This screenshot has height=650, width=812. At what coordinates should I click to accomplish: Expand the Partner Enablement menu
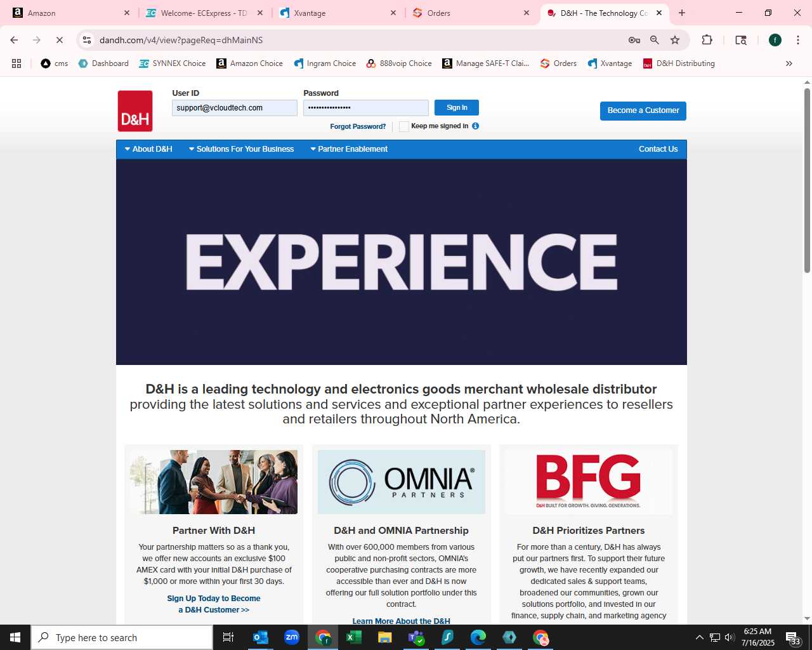(348, 149)
